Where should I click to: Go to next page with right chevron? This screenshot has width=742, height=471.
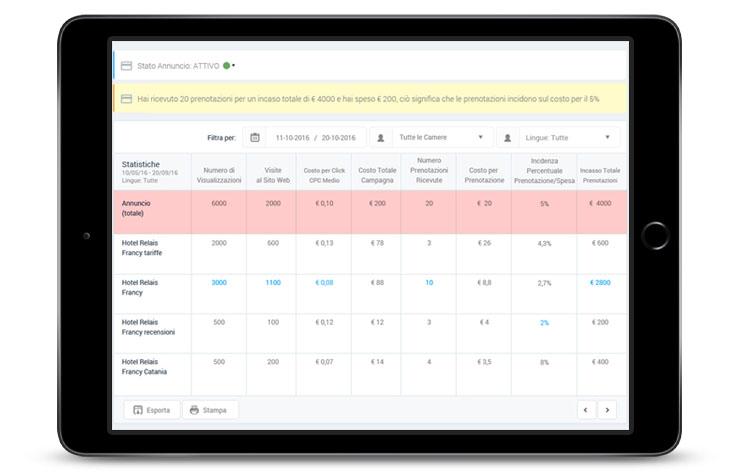point(606,409)
